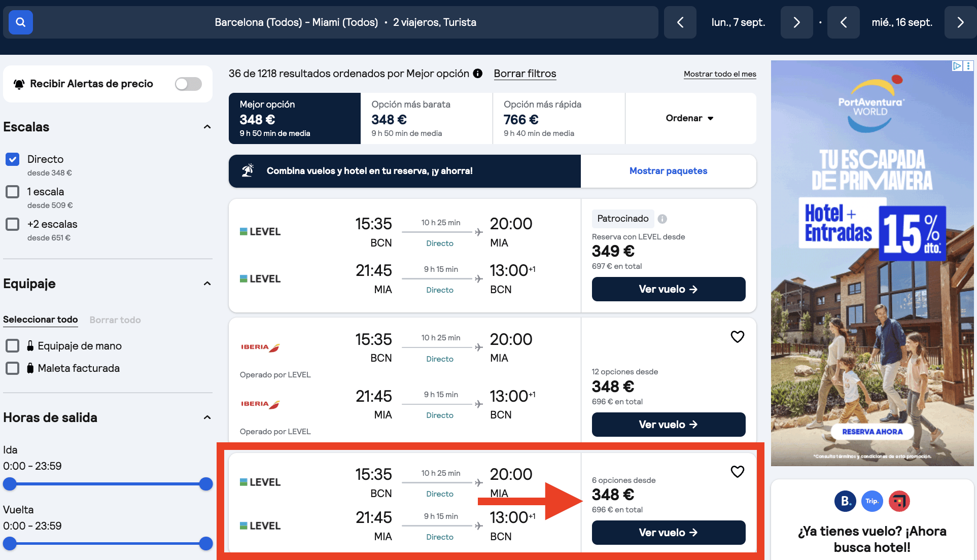Click the info icon beside Patrocinado label
This screenshot has width=977, height=560.
662,219
